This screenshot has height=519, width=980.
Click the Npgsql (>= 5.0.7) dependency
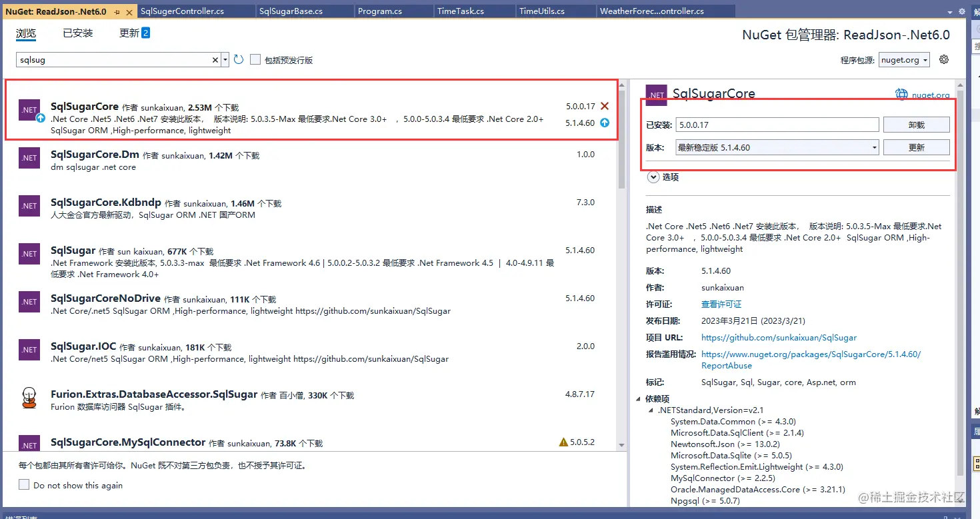point(705,500)
